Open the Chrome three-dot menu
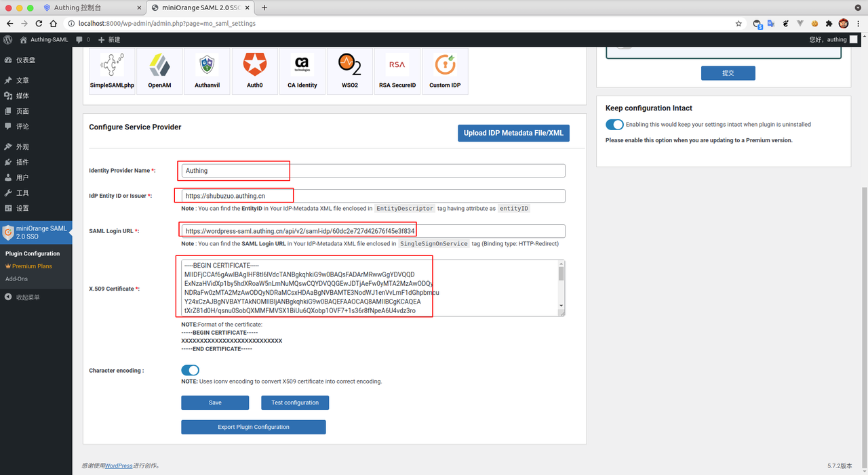 pos(859,23)
